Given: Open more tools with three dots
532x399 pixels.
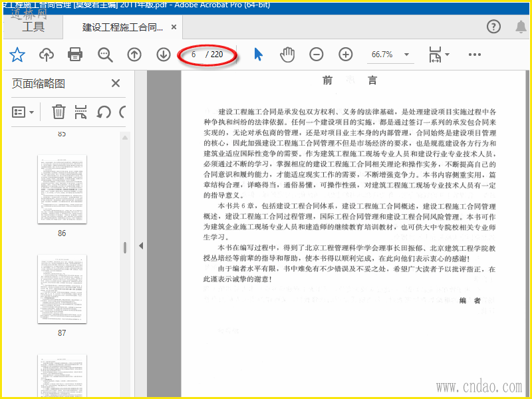Looking at the screenshot, I should click(x=474, y=55).
